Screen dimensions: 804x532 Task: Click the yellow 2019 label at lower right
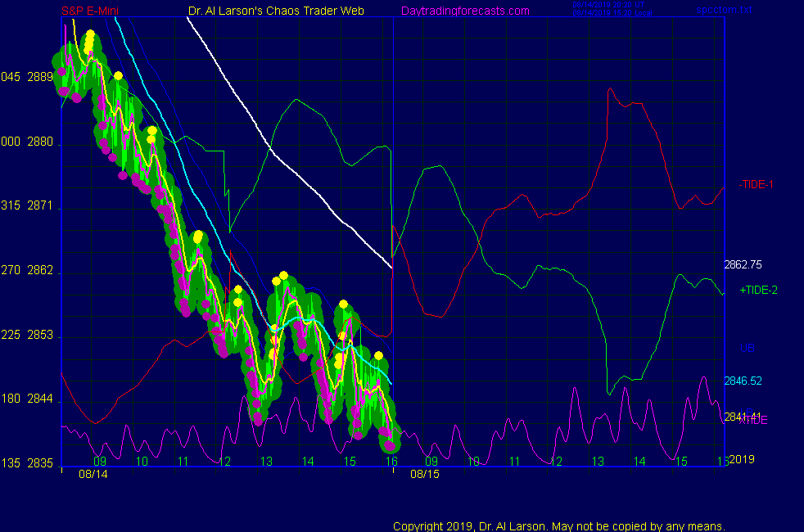point(742,459)
